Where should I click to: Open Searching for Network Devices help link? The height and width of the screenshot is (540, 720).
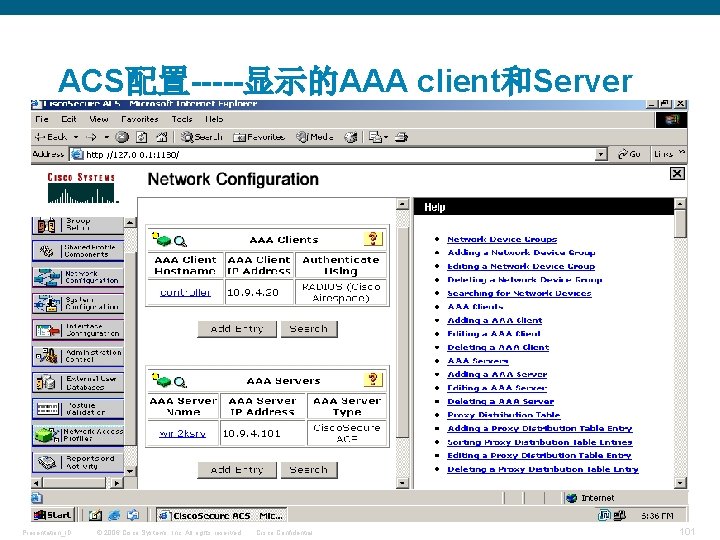point(519,293)
